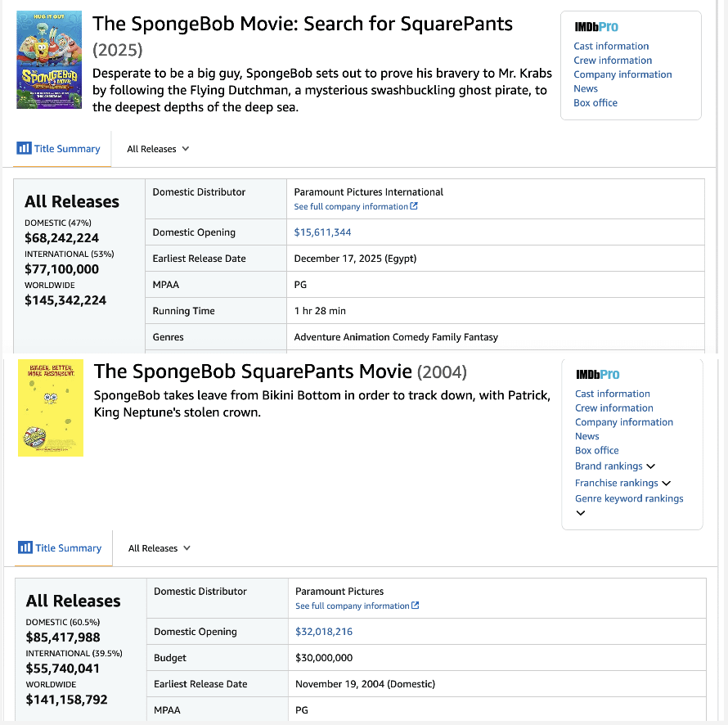Open the yellow 2004 SpongeBob movie poster

click(x=51, y=408)
